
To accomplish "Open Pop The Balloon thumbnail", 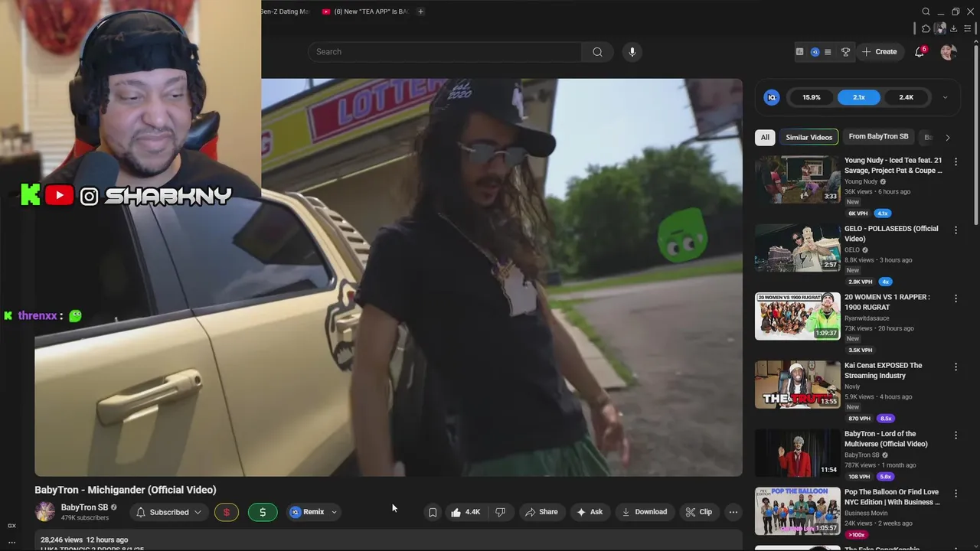I will click(x=797, y=511).
